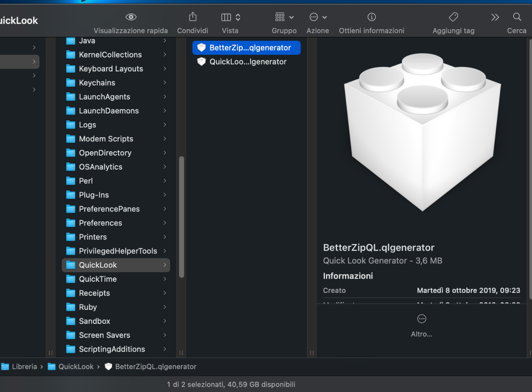Open the Gruppo grouping dropdown

(284, 17)
